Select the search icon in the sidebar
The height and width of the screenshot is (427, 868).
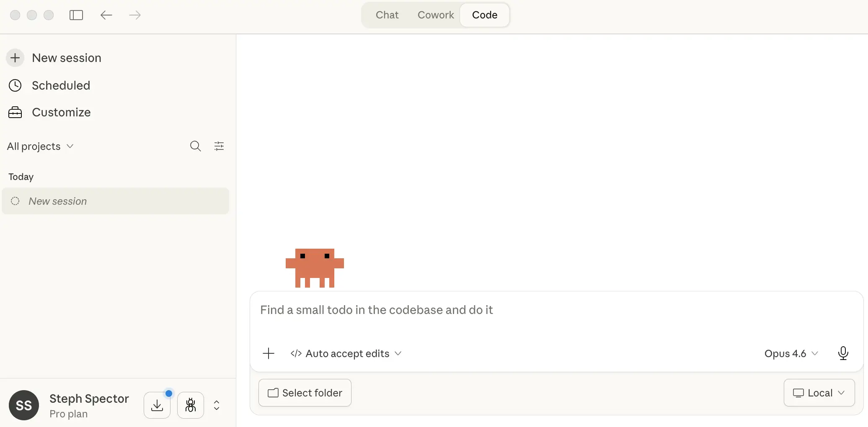click(x=195, y=146)
